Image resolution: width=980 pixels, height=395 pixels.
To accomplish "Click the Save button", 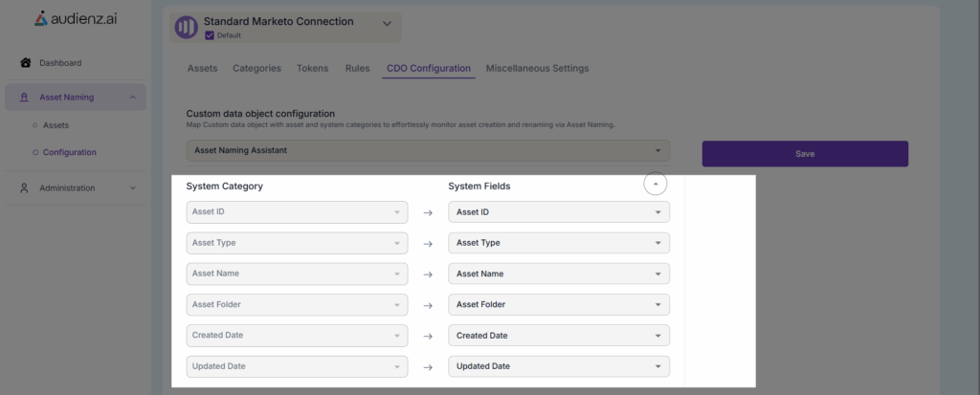I will pyautogui.click(x=804, y=154).
